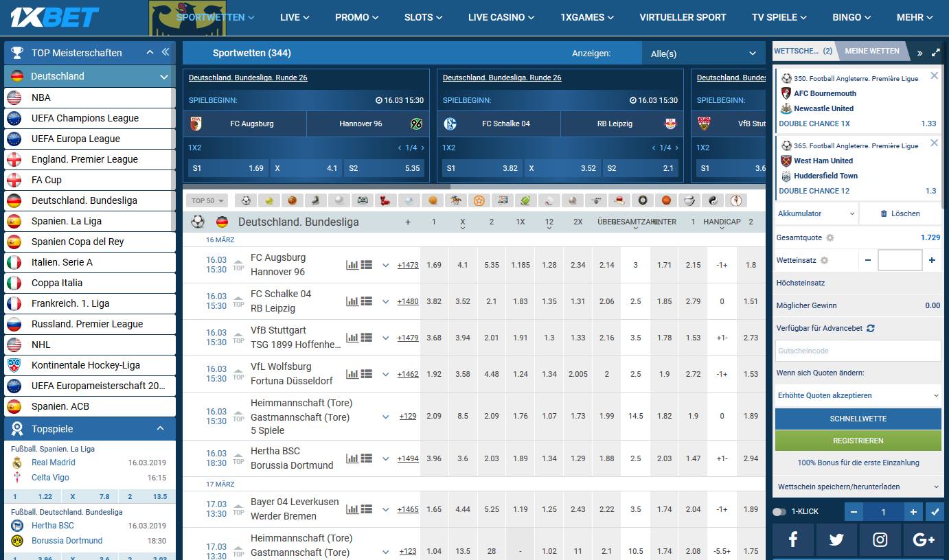The width and height of the screenshot is (949, 560).
Task: Expand the Deutschland country selector
Action: (90, 76)
